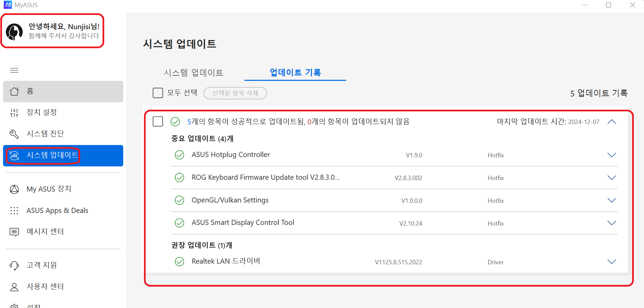Click success checkmark beside OpenGL/Vulkan Settings
This screenshot has height=308, width=644.
coord(179,200)
